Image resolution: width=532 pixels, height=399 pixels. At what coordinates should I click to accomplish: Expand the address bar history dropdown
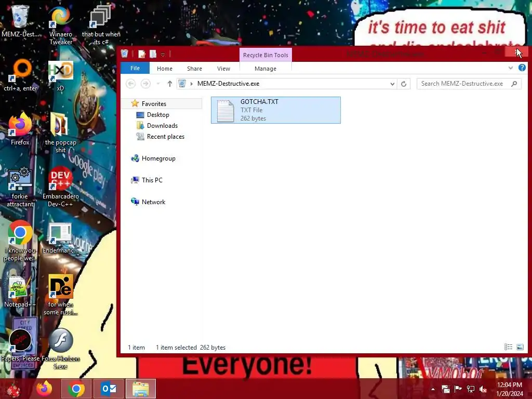click(392, 84)
